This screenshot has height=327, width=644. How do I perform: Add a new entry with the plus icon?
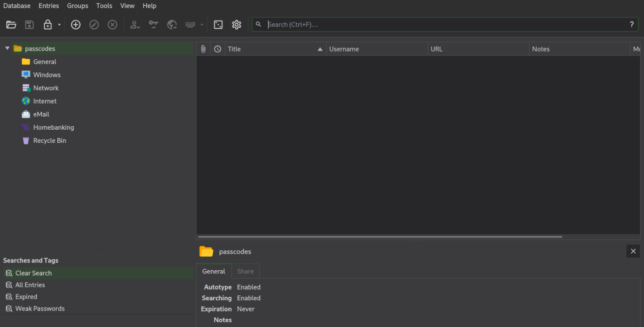(76, 25)
